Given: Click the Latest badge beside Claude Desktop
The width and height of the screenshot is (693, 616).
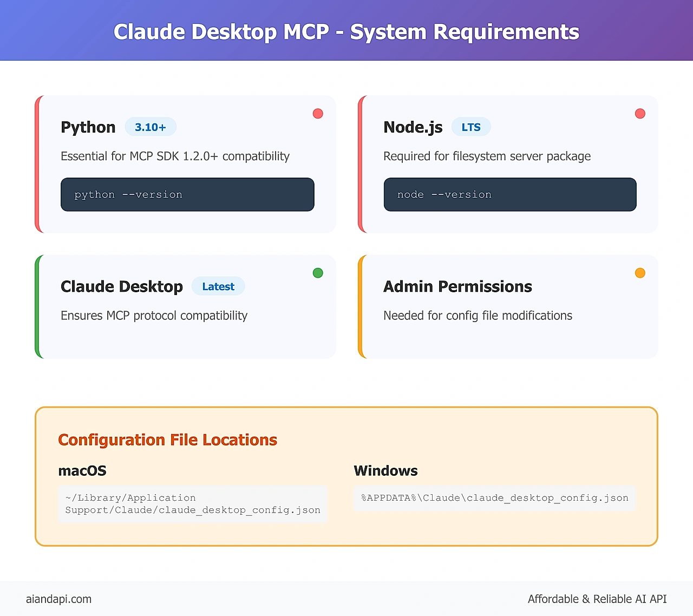Looking at the screenshot, I should 218,286.
